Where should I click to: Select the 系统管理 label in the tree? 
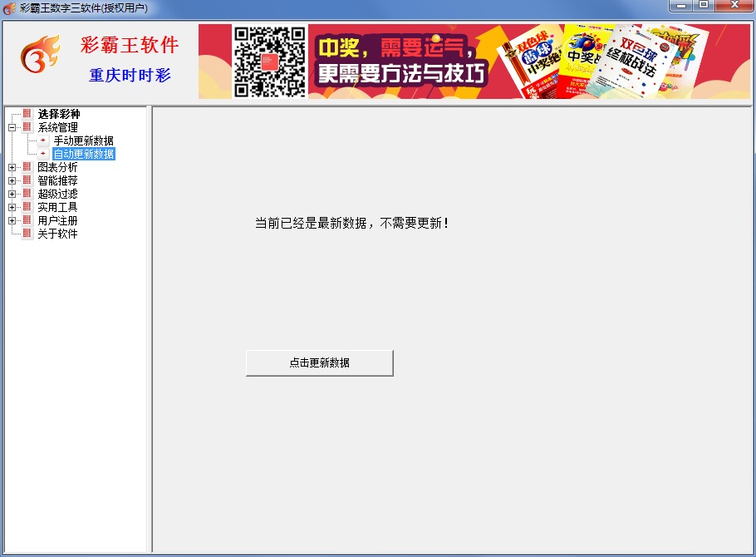(x=57, y=127)
